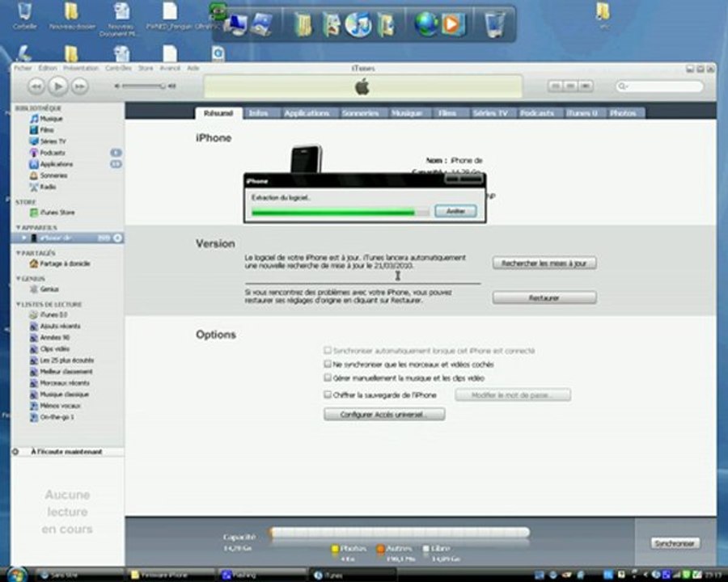Open the Genius sidebar item
The image size is (728, 582).
pyautogui.click(x=44, y=289)
